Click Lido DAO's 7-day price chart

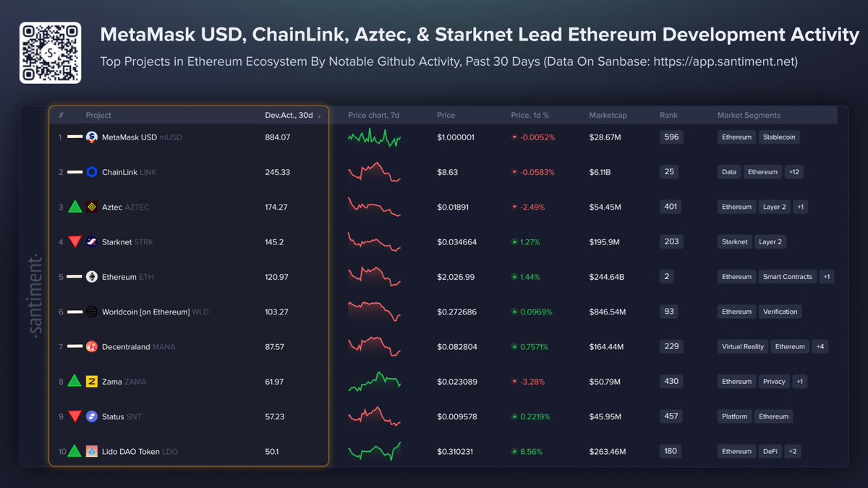pyautogui.click(x=375, y=451)
